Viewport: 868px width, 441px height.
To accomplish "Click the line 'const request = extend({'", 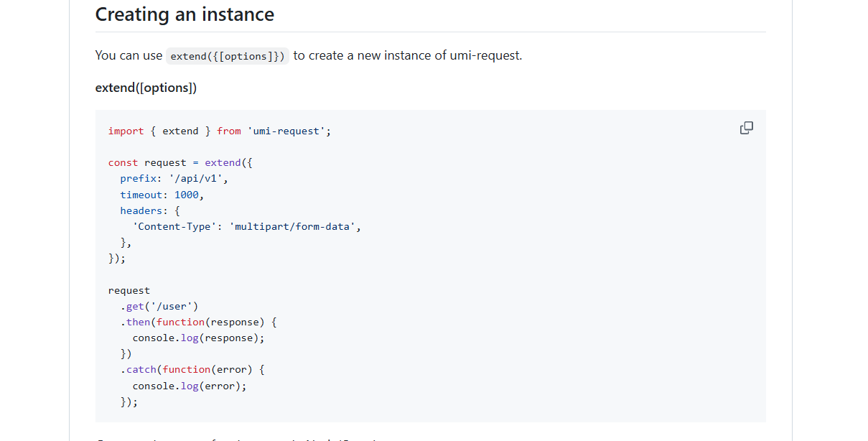I will (180, 163).
